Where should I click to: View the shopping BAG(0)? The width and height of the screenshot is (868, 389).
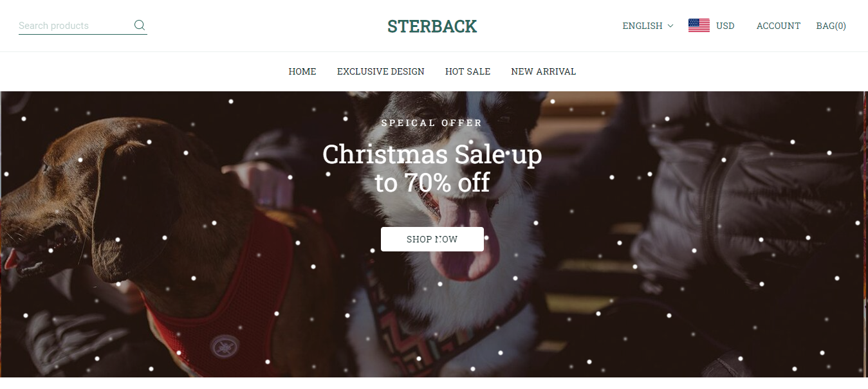pyautogui.click(x=831, y=26)
